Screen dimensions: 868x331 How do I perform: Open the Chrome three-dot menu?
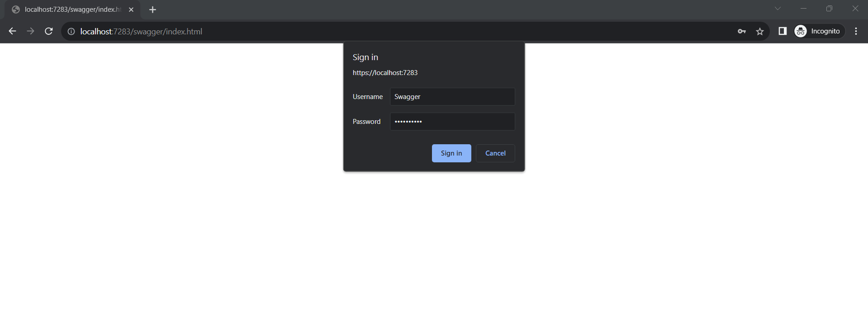856,31
